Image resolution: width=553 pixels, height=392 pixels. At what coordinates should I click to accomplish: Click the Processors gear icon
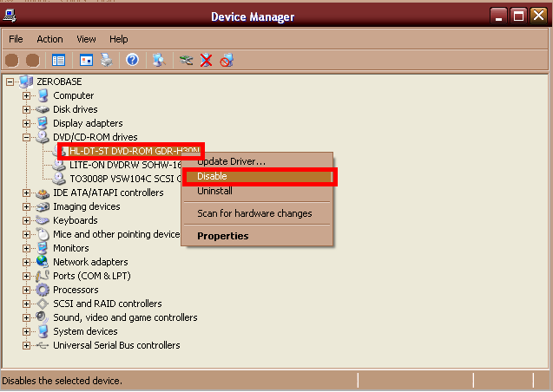pyautogui.click(x=43, y=290)
